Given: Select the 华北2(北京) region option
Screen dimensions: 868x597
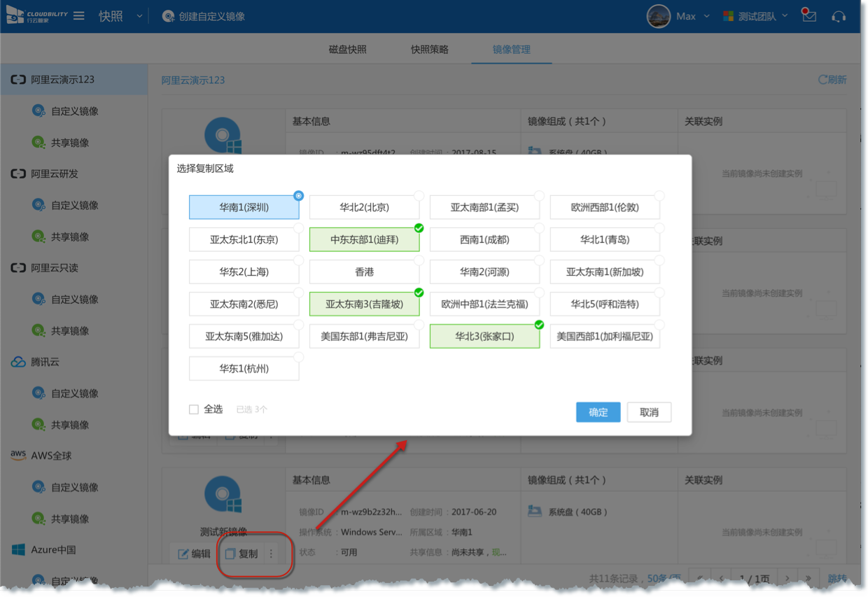Looking at the screenshot, I should point(364,207).
